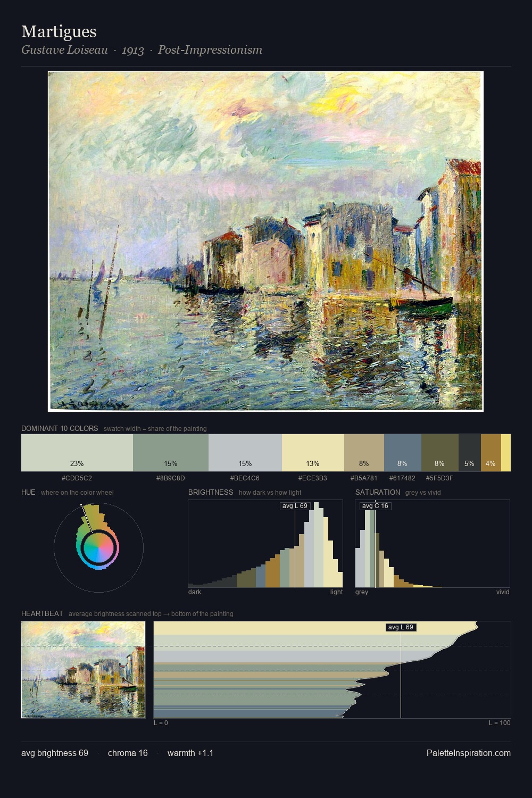Click 'swatch width = share of the painting' caption

coord(155,429)
